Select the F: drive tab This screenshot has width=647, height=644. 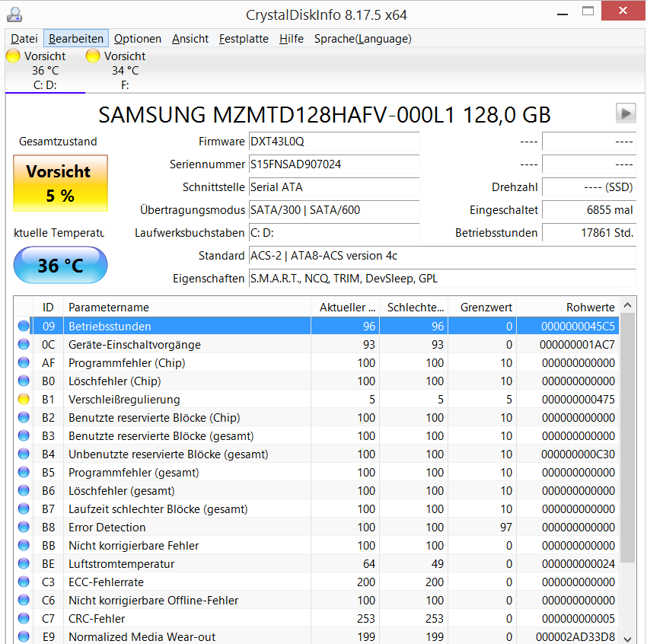[125, 70]
